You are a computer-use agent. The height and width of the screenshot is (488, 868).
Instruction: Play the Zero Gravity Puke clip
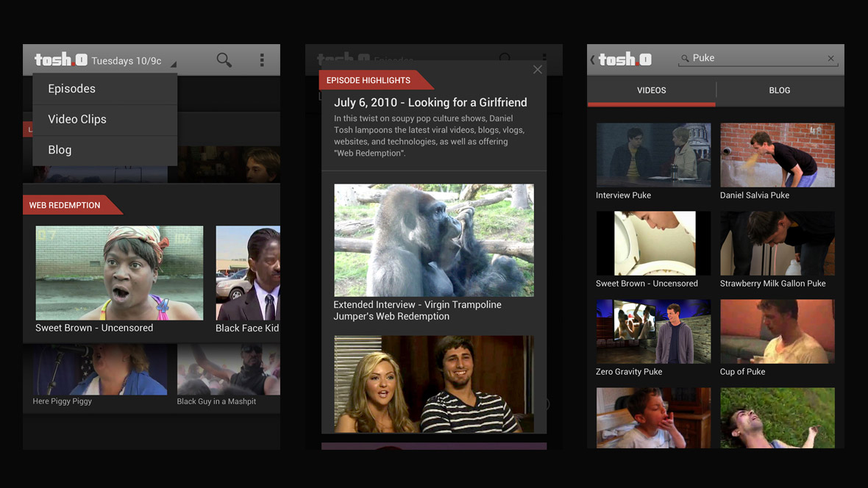coord(653,331)
